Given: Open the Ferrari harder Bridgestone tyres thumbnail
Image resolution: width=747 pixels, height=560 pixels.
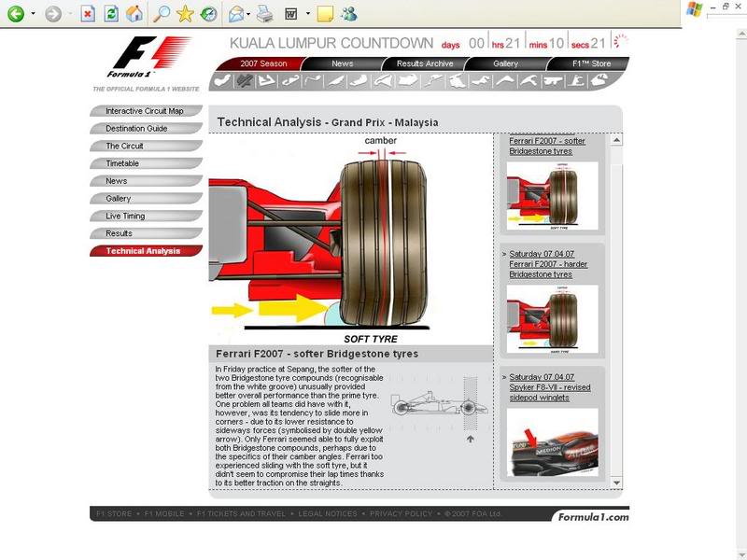Looking at the screenshot, I should pyautogui.click(x=552, y=318).
